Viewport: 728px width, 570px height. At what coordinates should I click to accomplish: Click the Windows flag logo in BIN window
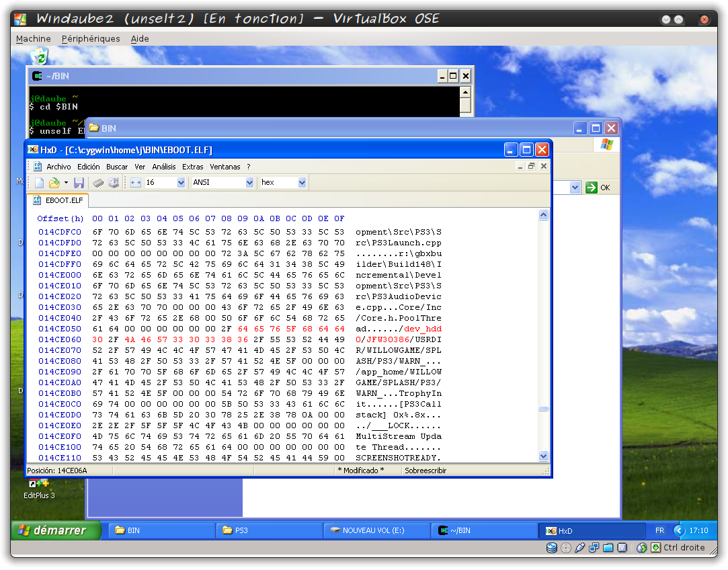click(x=606, y=145)
